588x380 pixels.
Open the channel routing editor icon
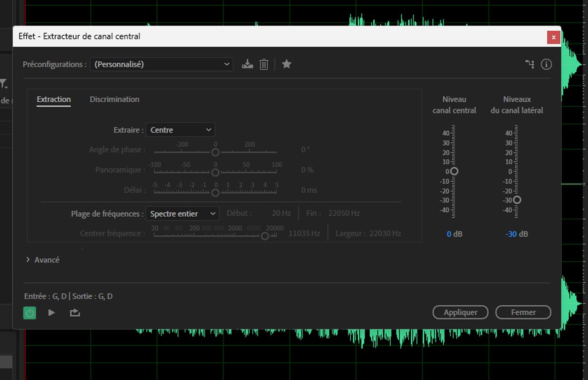[530, 64]
